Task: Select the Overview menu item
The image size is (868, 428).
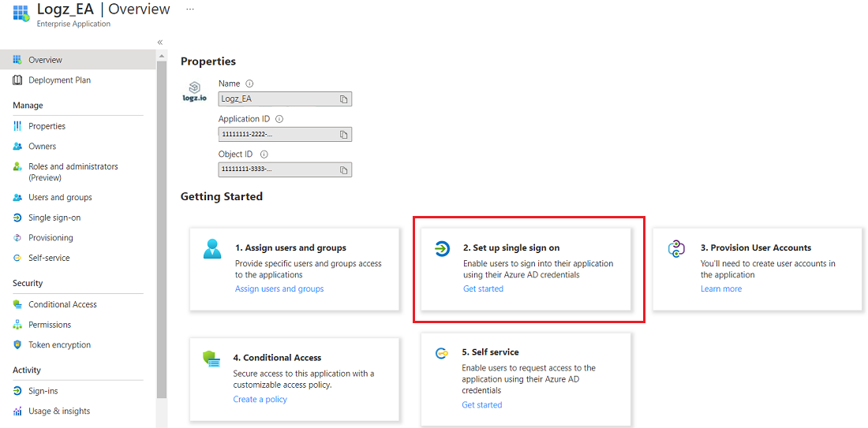Action: coord(78,60)
